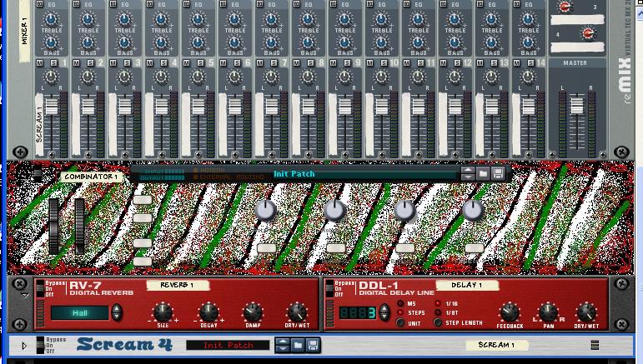Save Scream 4 patch with floppy icon
Screen dimensions: 643x364
313,345
